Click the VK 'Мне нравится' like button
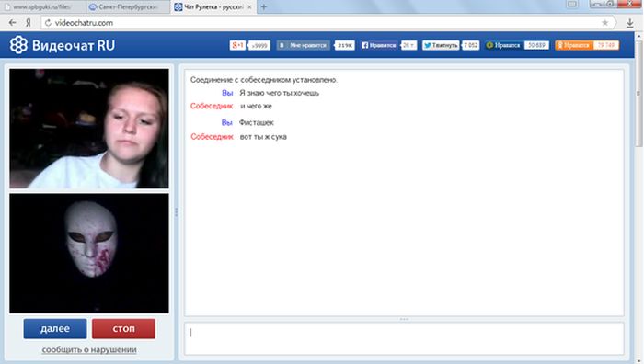The width and height of the screenshot is (644, 364). click(x=304, y=45)
